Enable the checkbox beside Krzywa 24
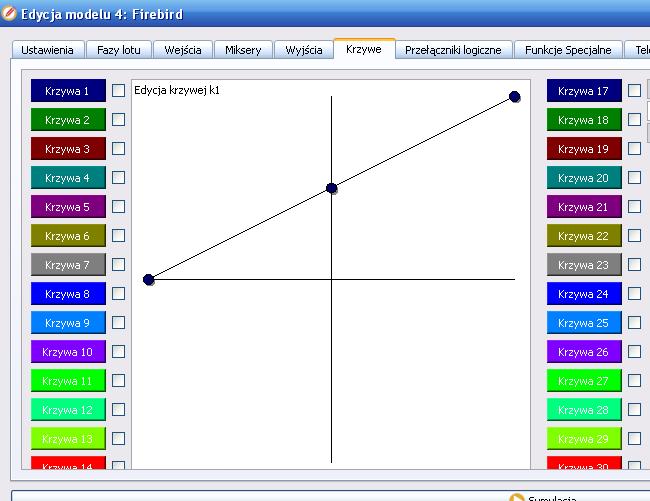Image resolution: width=650 pixels, height=501 pixels. pos(635,294)
